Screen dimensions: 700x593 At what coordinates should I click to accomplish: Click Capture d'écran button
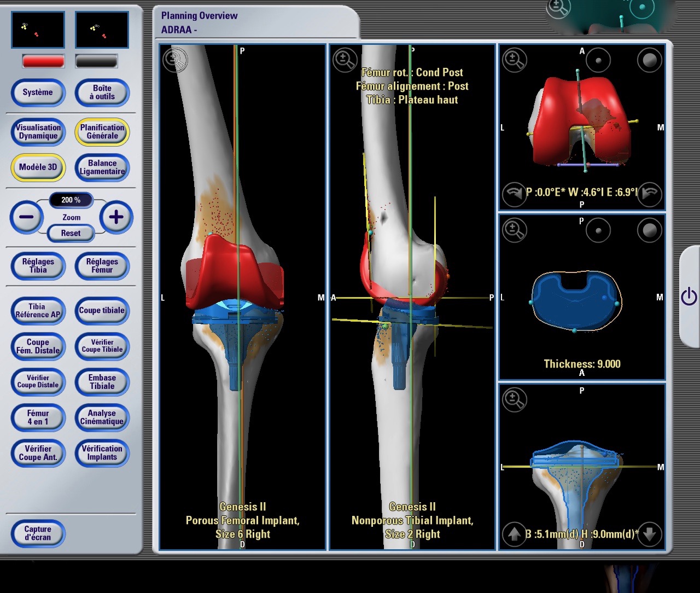38,533
